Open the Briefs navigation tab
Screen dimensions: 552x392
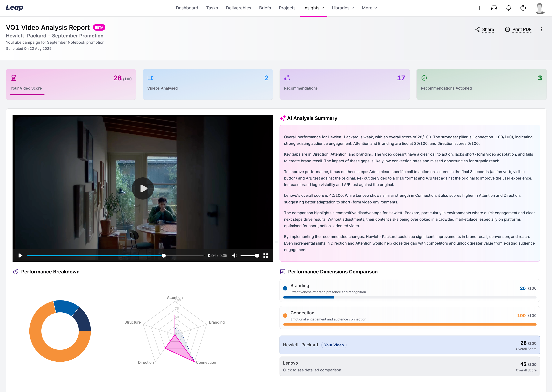[265, 8]
